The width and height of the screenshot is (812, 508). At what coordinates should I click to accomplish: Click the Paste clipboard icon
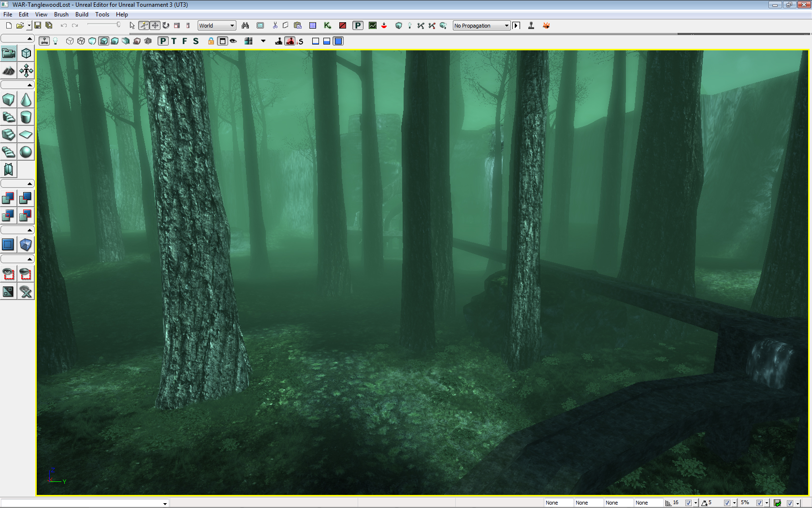click(x=298, y=26)
